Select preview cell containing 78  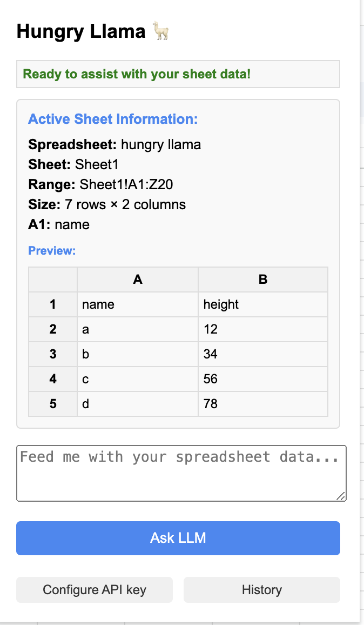click(263, 404)
